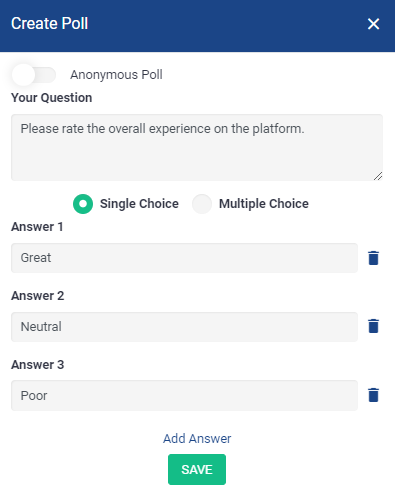
Task: Add another answer via Add Answer link
Action: [x=197, y=438]
